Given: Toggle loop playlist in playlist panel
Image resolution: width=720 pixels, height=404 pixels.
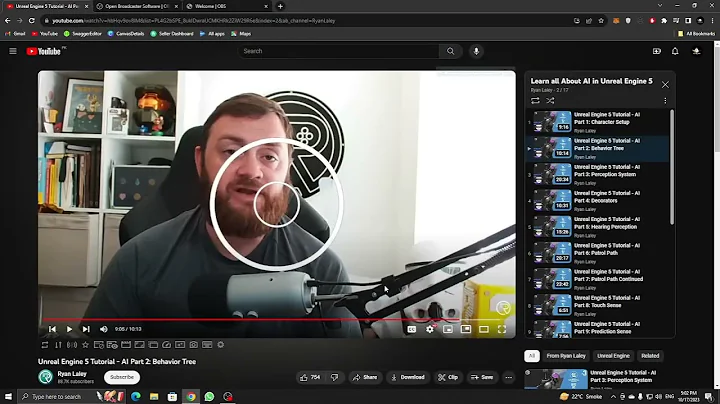Looking at the screenshot, I should tap(535, 101).
